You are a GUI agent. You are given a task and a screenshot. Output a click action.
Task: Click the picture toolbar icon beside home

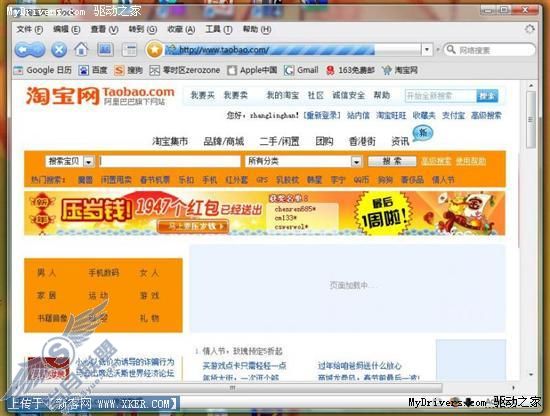point(105,49)
